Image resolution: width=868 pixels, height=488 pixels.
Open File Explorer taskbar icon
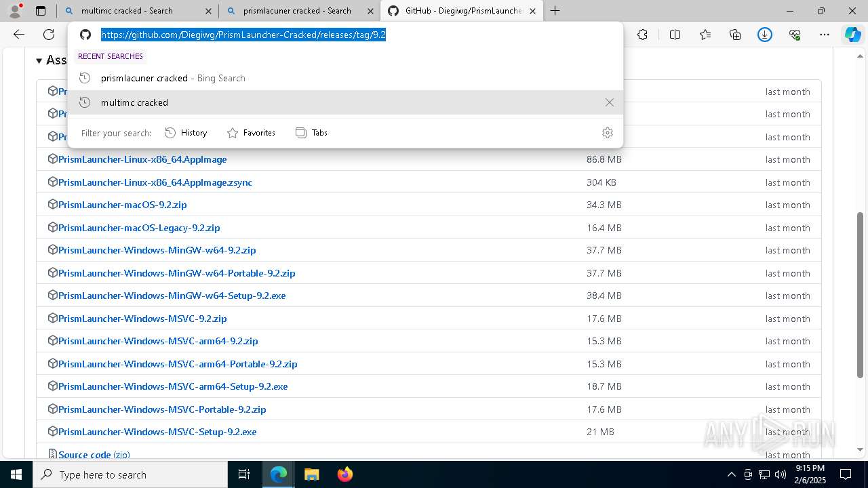pos(311,474)
